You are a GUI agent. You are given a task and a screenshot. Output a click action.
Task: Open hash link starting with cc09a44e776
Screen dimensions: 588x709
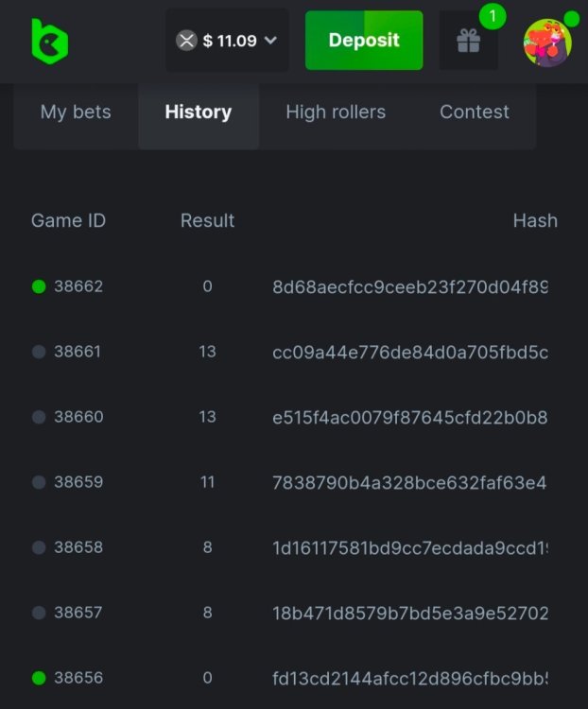(409, 352)
